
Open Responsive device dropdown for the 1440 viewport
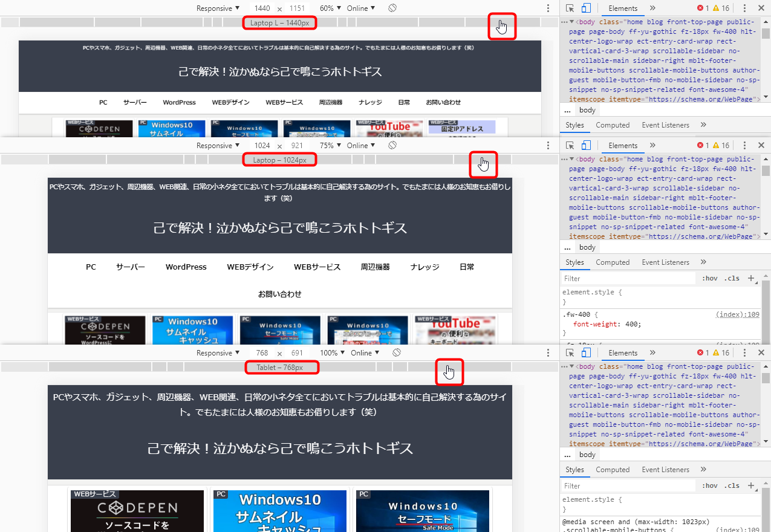pos(218,8)
